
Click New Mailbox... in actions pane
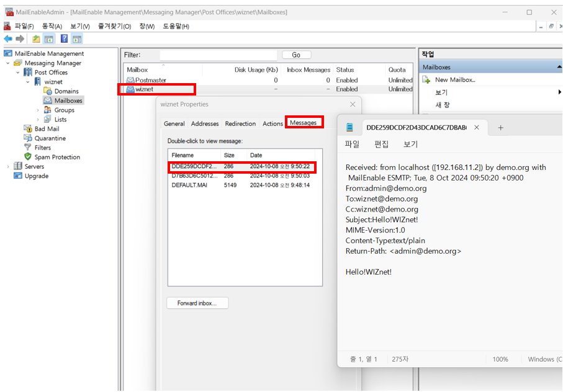(455, 79)
